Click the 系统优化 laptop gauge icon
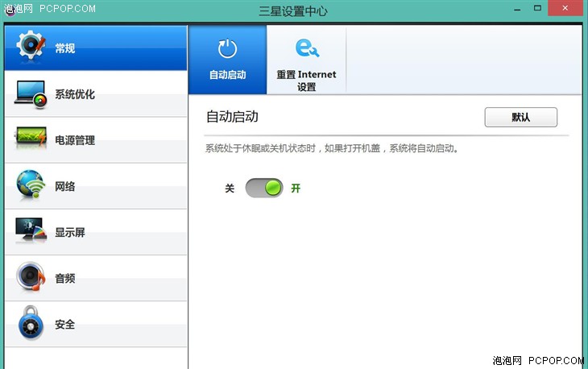 tap(31, 94)
